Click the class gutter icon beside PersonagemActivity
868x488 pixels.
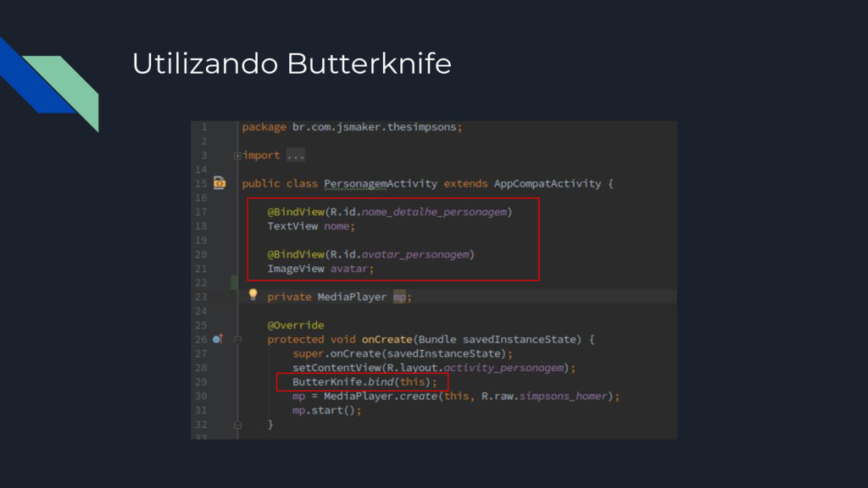(220, 183)
